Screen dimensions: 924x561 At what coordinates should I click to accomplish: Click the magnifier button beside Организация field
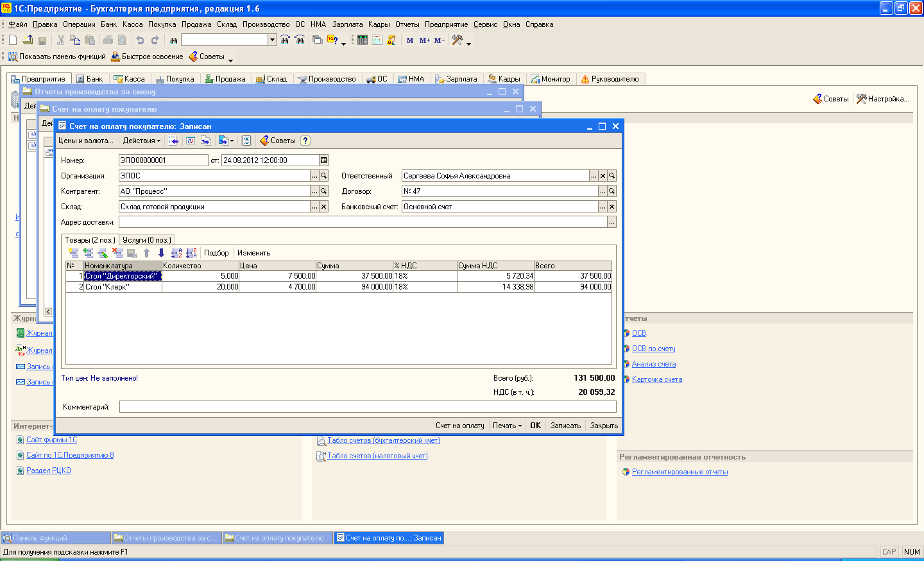(x=323, y=176)
